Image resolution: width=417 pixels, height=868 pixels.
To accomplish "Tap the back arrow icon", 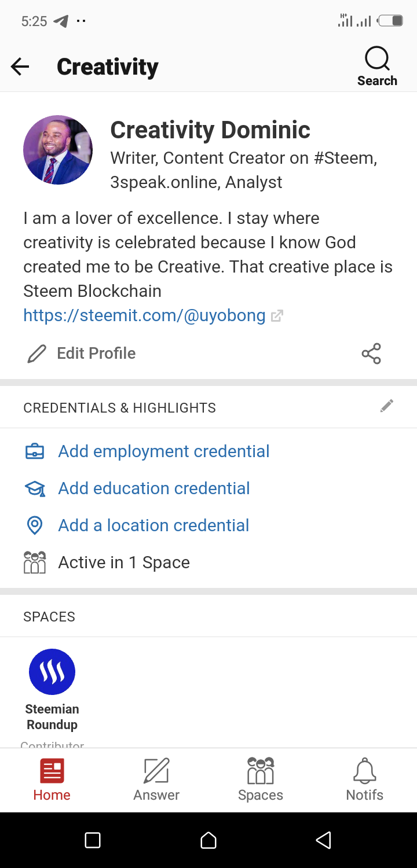I will 20,67.
